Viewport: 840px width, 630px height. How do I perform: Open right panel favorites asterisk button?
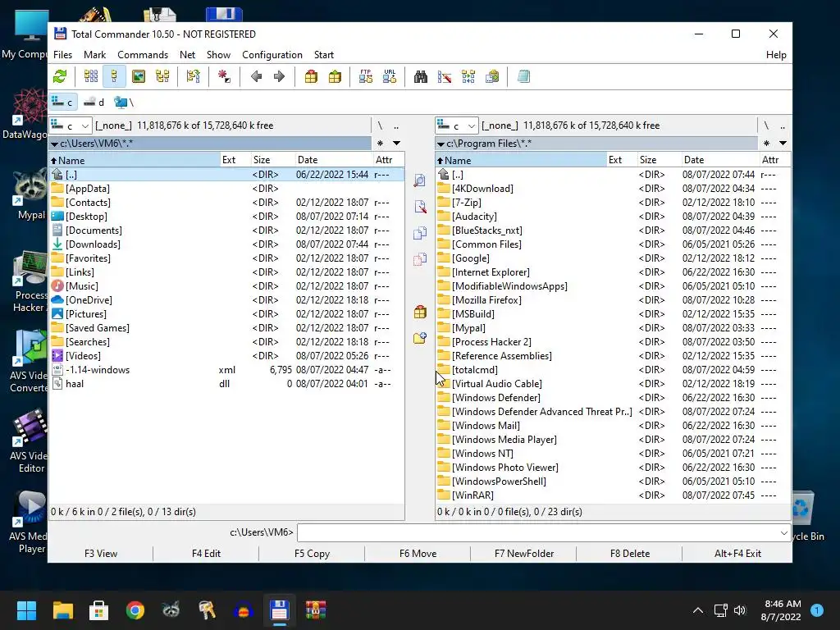tap(767, 143)
